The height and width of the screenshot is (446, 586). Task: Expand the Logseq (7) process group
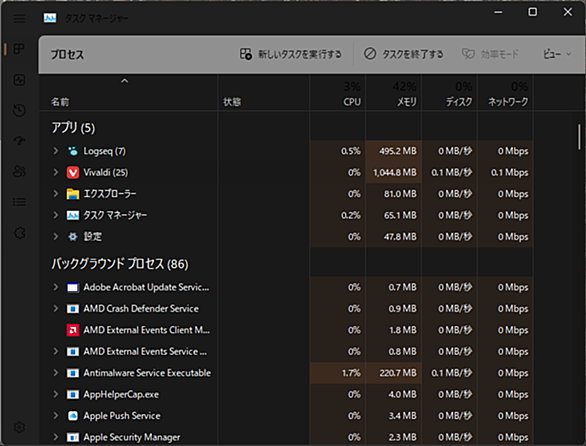pyautogui.click(x=56, y=151)
